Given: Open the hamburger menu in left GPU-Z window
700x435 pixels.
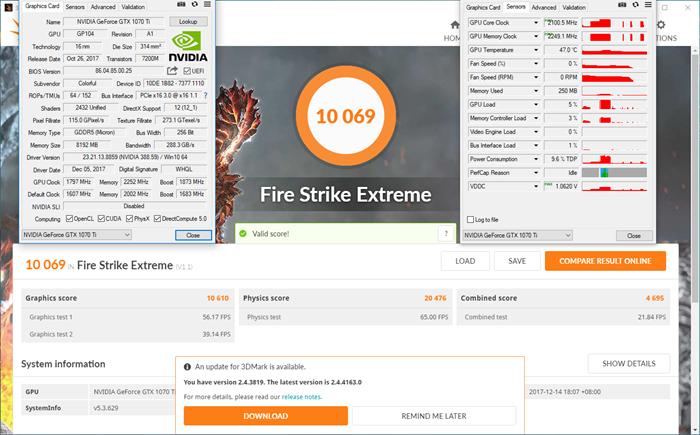Looking at the screenshot, I should 207,4.
